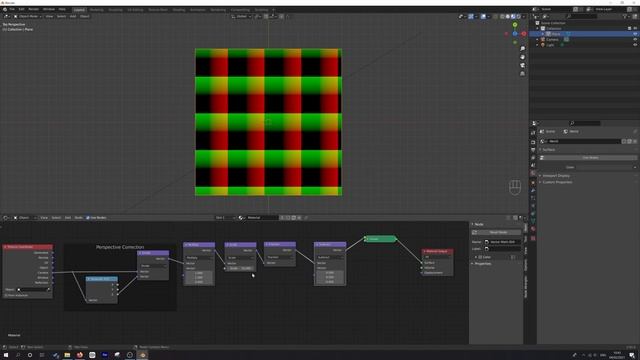Viewport: 640px width, 360px height.
Task: Click the hand pan gizmo in the viewport
Action: [522, 57]
